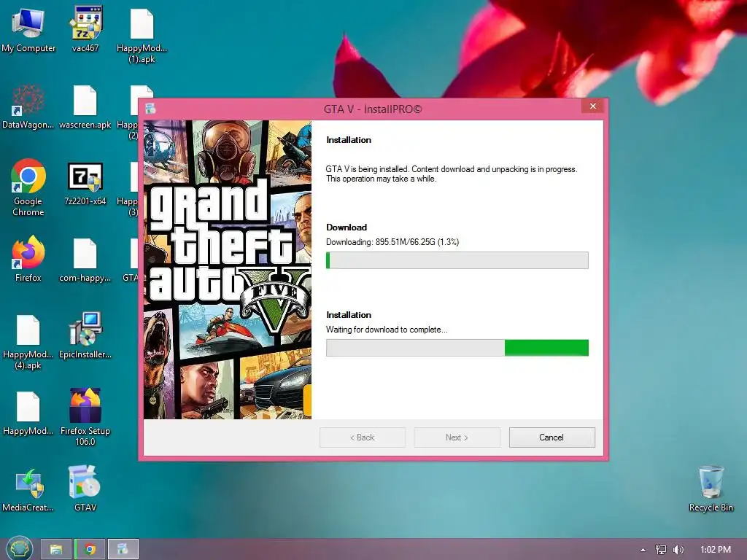The width and height of the screenshot is (747, 560).
Task: Select the com-happy file icon
Action: [85, 260]
